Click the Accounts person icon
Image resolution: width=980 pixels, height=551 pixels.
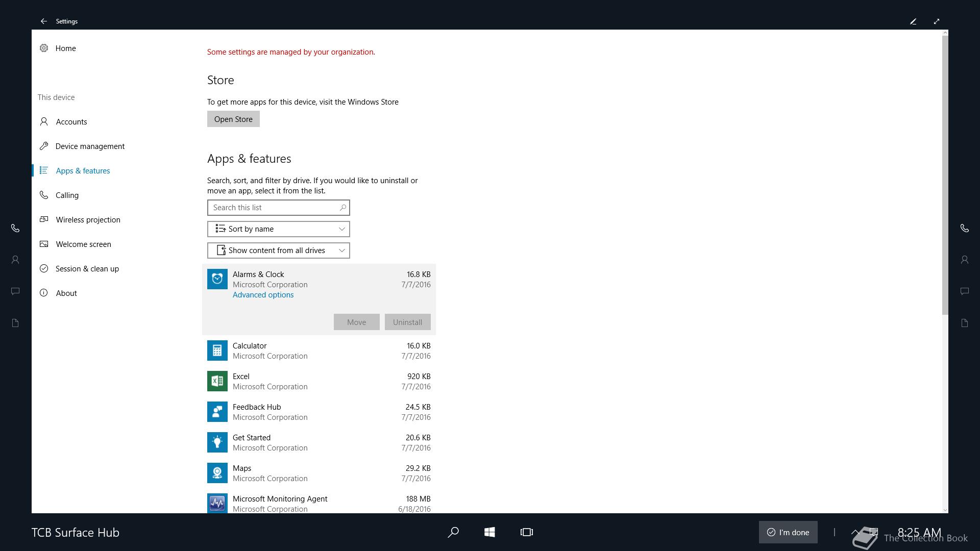point(44,121)
